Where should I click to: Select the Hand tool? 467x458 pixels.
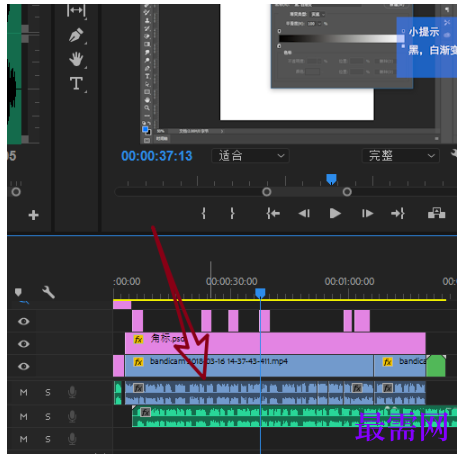76,59
